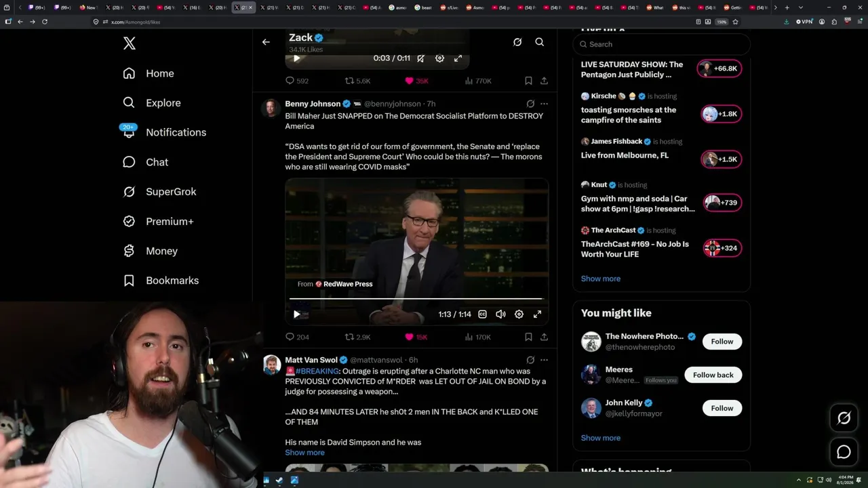Screen dimensions: 868x488
Task: Reply to the post with 592 comments
Action: 297,81
